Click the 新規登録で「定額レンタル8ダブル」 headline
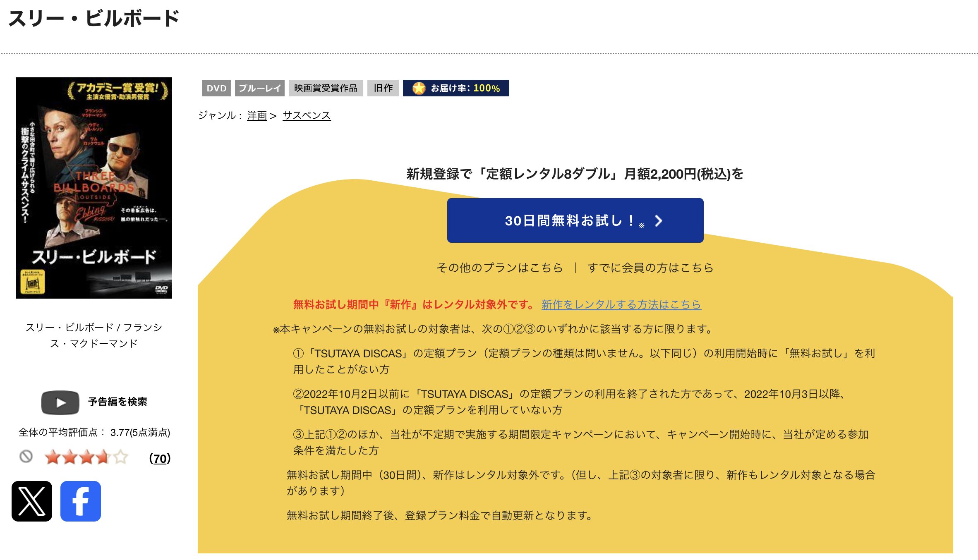 pos(575,174)
